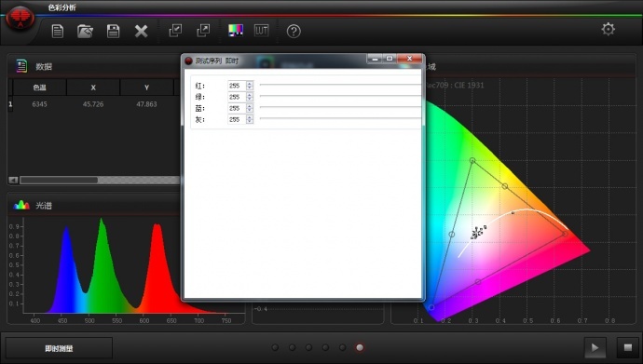Create a new document via toolbar icon
Screen dimensions: 643x364
click(58, 31)
